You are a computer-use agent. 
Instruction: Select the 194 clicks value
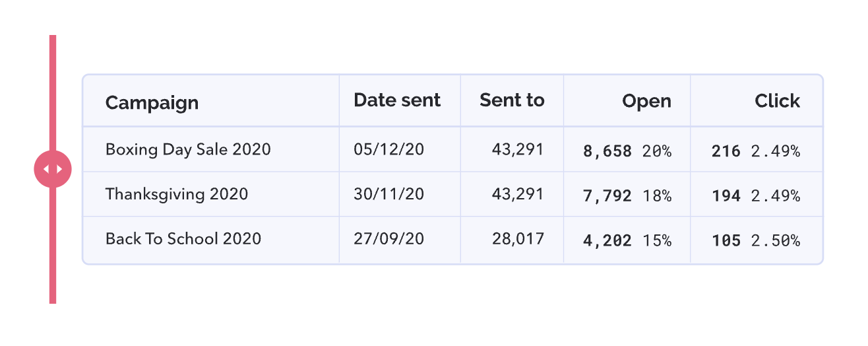coord(726,195)
